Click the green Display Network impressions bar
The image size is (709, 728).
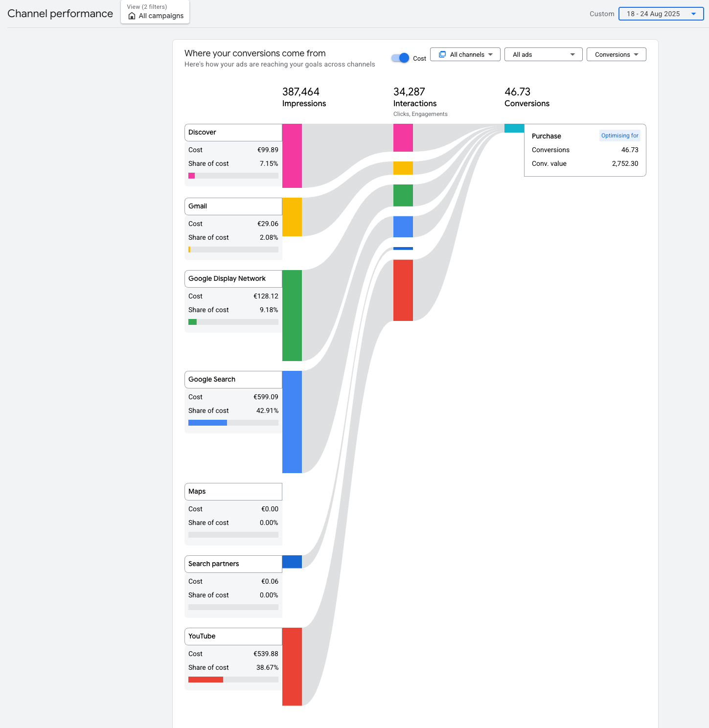292,316
